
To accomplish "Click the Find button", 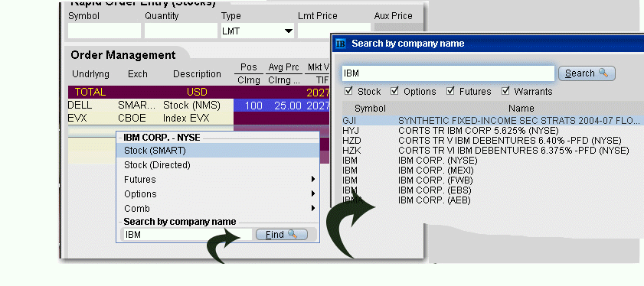I will (281, 234).
